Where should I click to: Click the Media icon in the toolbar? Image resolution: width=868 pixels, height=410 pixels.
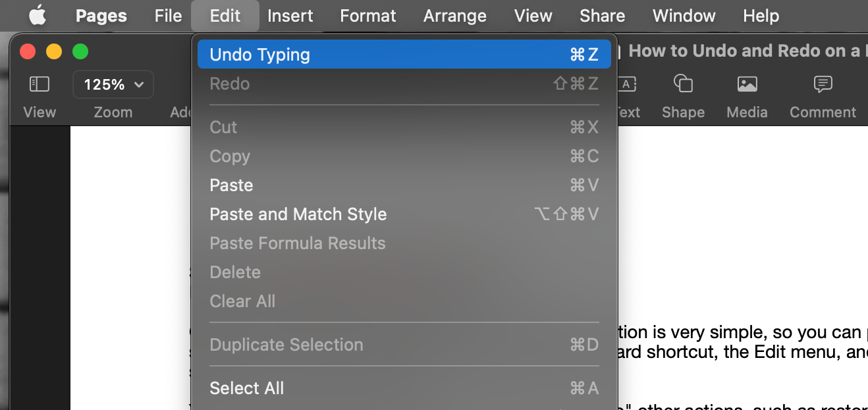click(747, 84)
